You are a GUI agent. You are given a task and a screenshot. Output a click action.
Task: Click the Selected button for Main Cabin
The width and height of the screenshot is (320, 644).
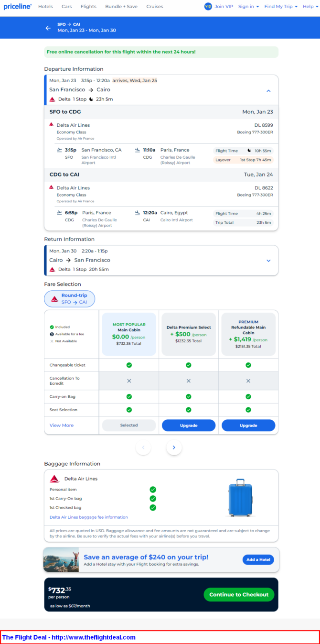(x=129, y=426)
